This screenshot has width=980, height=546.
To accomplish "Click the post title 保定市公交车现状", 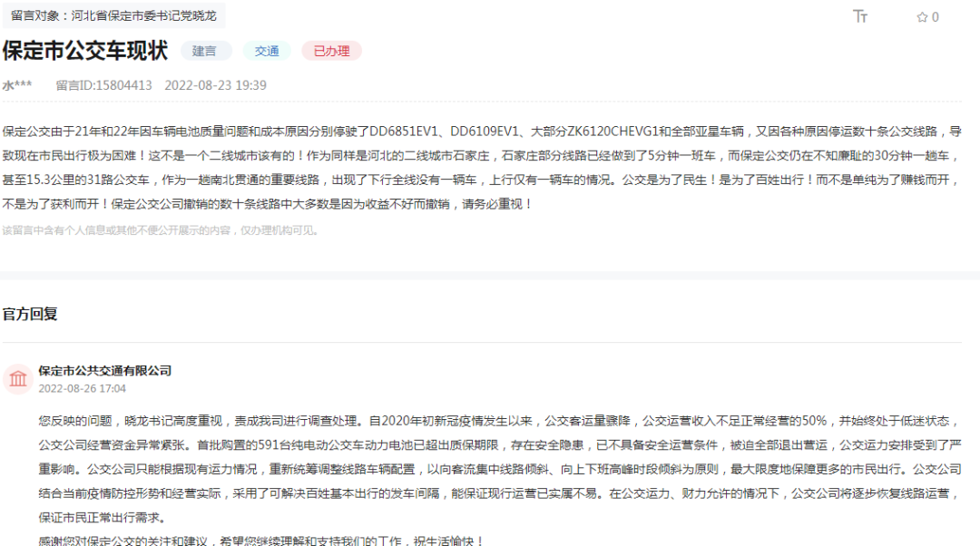I will (85, 51).
